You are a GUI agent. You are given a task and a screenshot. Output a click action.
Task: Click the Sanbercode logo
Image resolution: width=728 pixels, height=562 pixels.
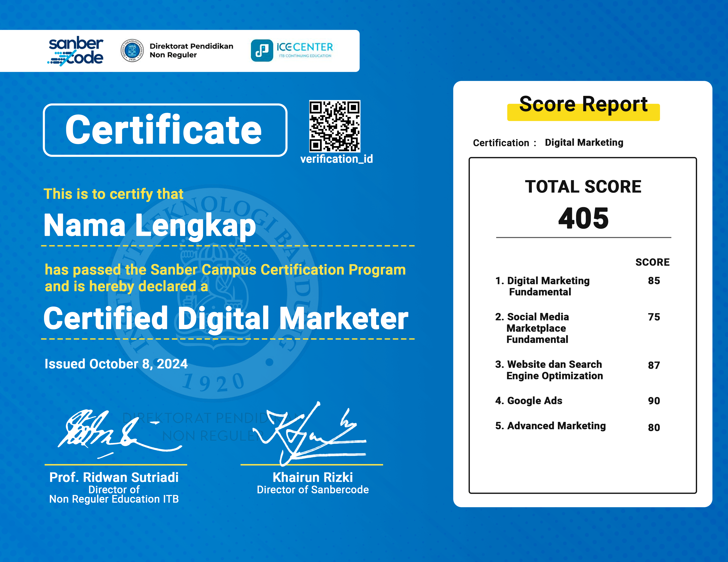click(75, 51)
